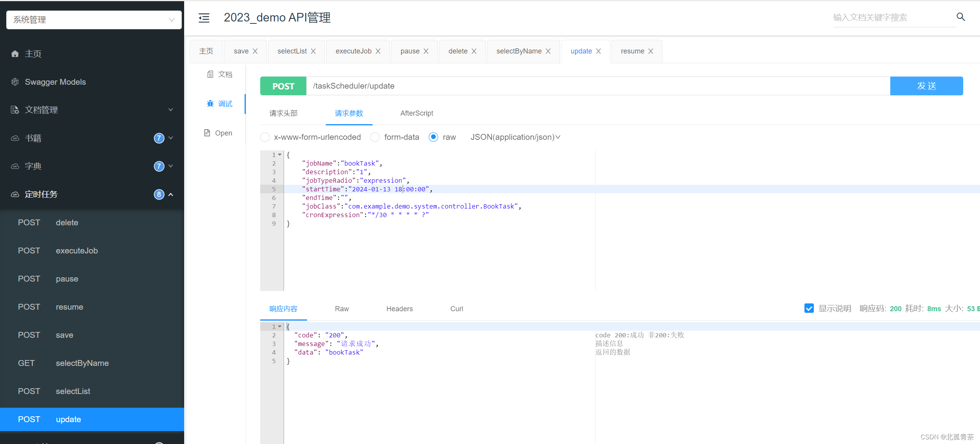The image size is (980, 444).
Task: Click the home icon beside 主页
Action: (x=15, y=54)
